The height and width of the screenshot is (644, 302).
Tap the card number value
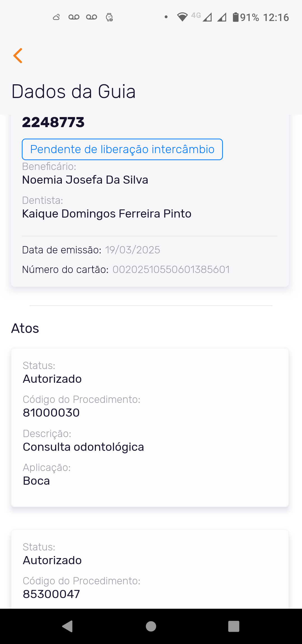coord(171,269)
